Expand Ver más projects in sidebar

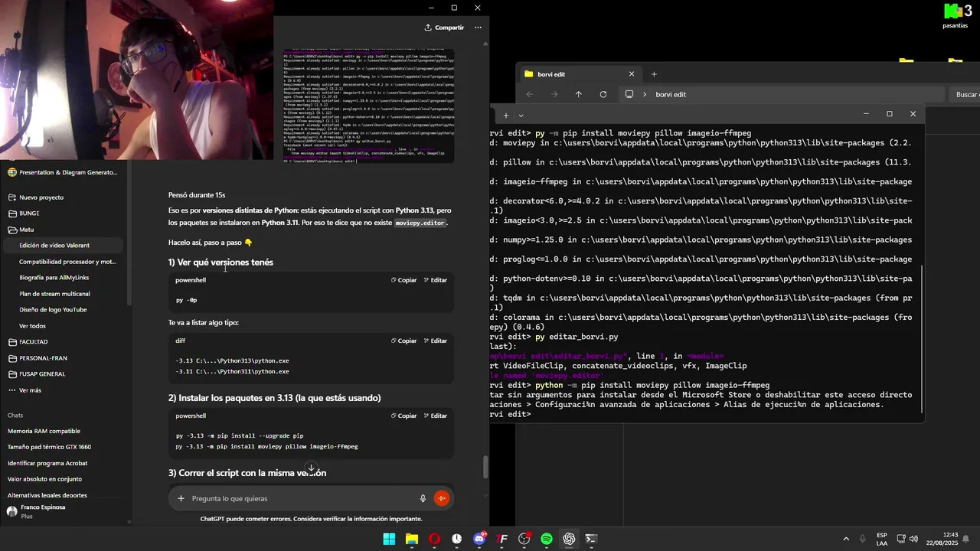pos(63,390)
